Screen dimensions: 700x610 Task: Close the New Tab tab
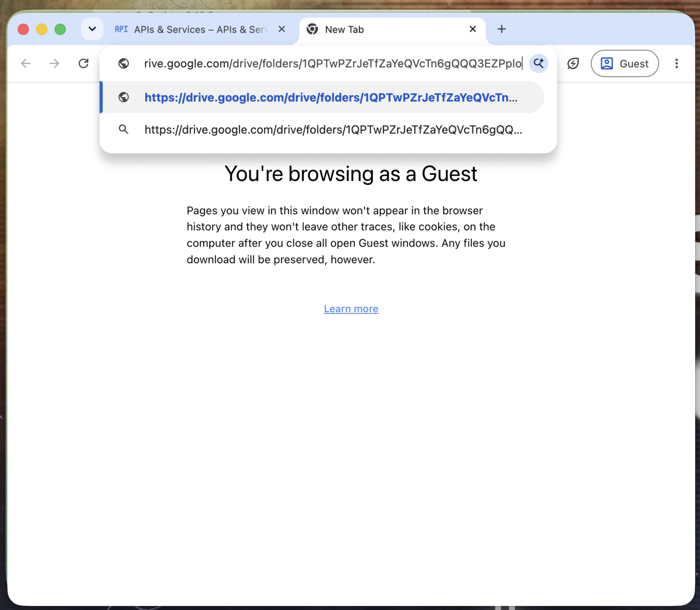pos(472,29)
